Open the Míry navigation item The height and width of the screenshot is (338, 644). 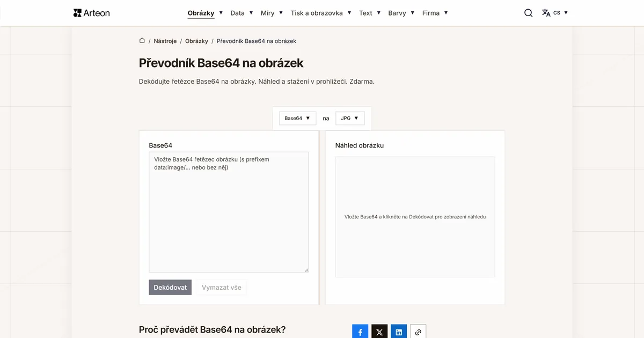[x=267, y=13]
